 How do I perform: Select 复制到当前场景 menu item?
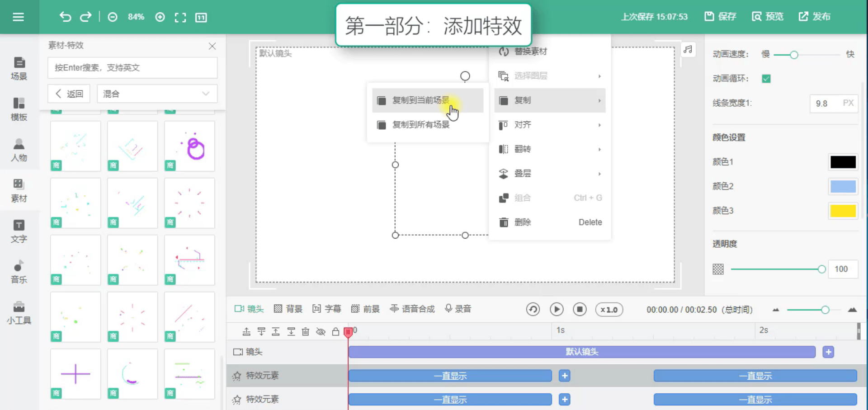[x=428, y=100]
